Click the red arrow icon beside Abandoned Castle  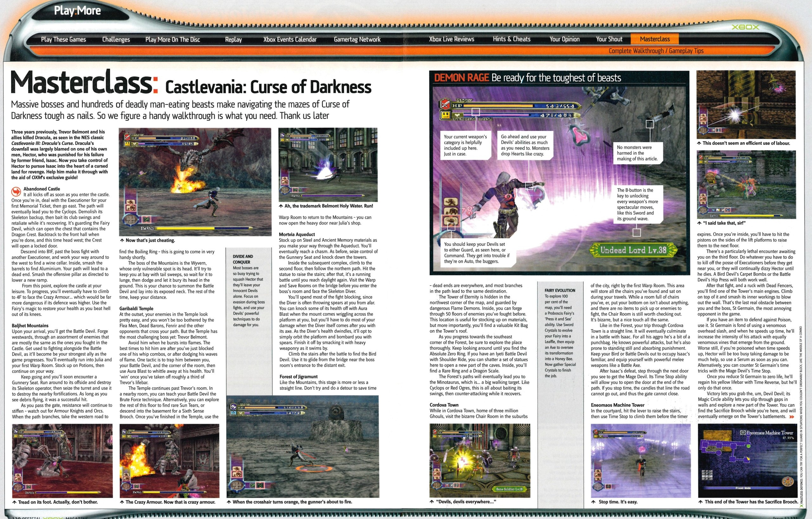click(x=16, y=192)
